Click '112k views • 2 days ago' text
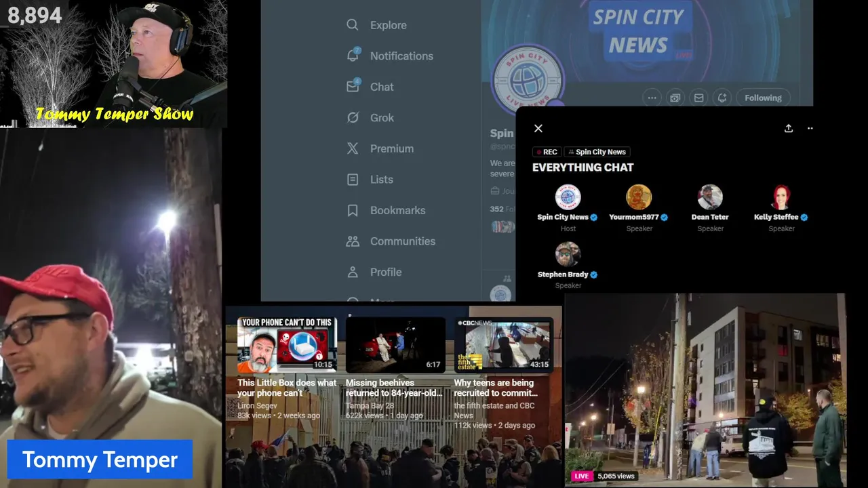This screenshot has width=868, height=488. [x=494, y=425]
